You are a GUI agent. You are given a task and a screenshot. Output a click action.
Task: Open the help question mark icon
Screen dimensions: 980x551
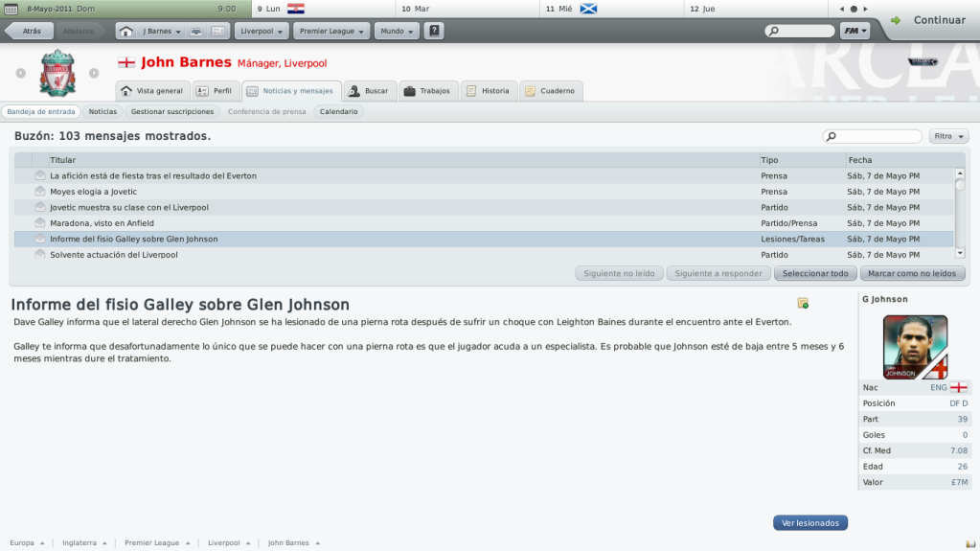(434, 31)
